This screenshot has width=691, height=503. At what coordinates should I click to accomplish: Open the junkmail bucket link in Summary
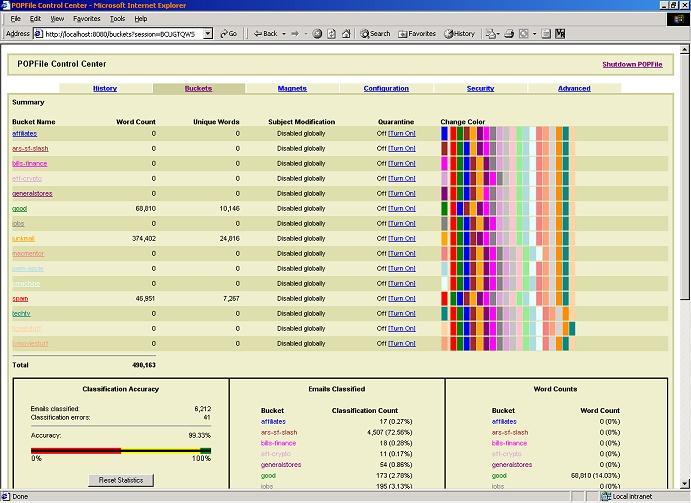click(x=23, y=238)
